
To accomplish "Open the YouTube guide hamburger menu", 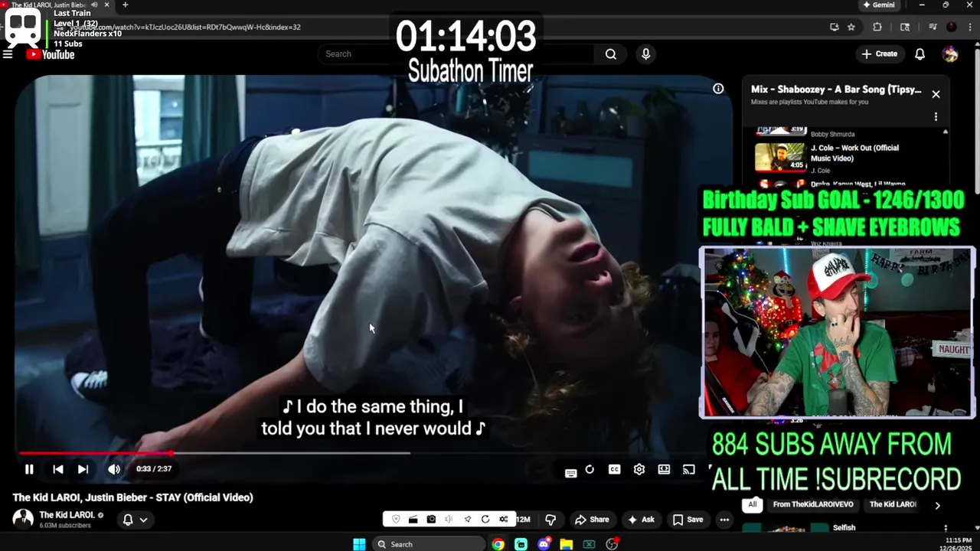I will (x=8, y=54).
